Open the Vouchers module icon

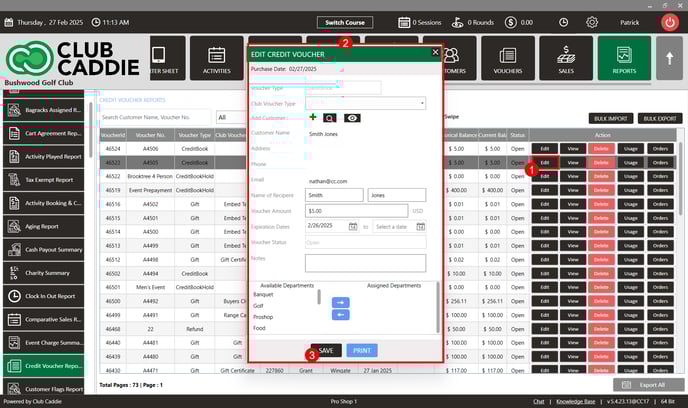click(510, 59)
